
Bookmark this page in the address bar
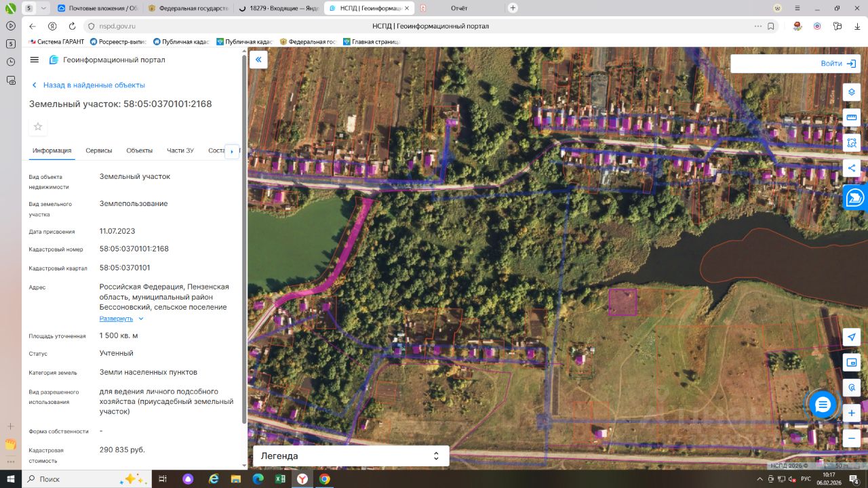[x=771, y=26]
